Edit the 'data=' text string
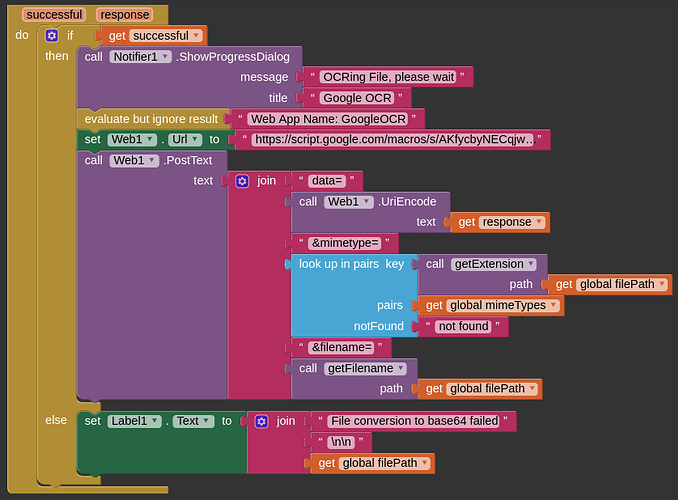 tap(327, 181)
